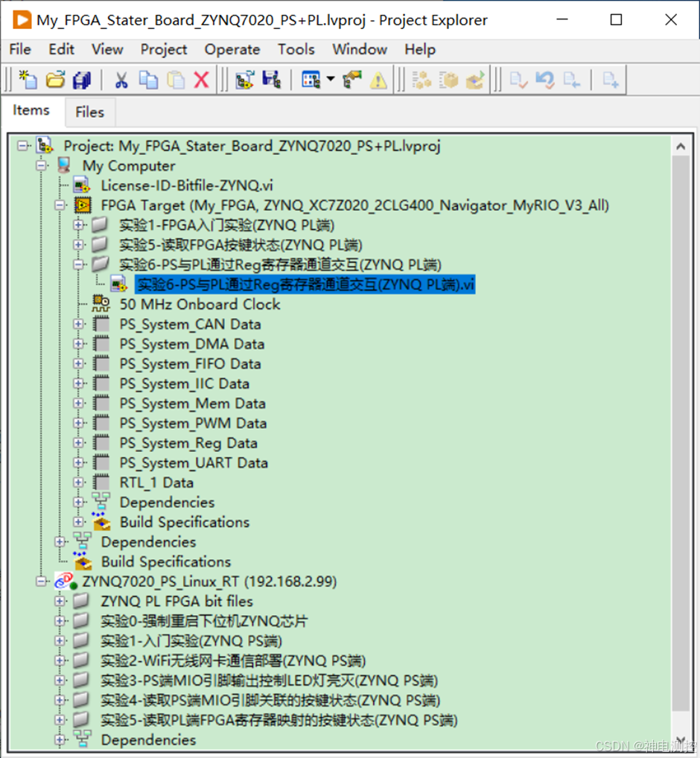
Task: Collapse the My Computer node
Action: tap(42, 165)
